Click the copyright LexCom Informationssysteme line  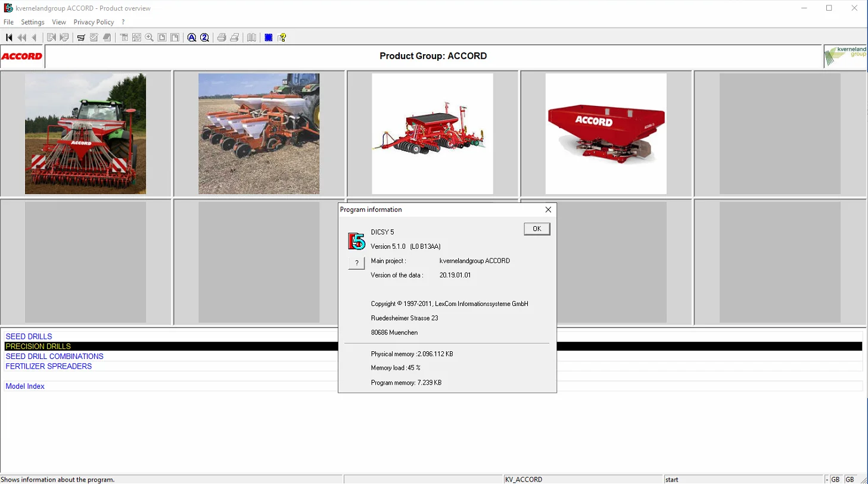[450, 304]
